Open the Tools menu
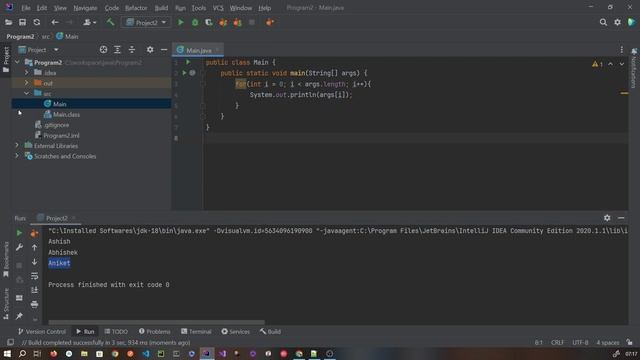Viewport: 640px width, 360px height. pyautogui.click(x=199, y=8)
